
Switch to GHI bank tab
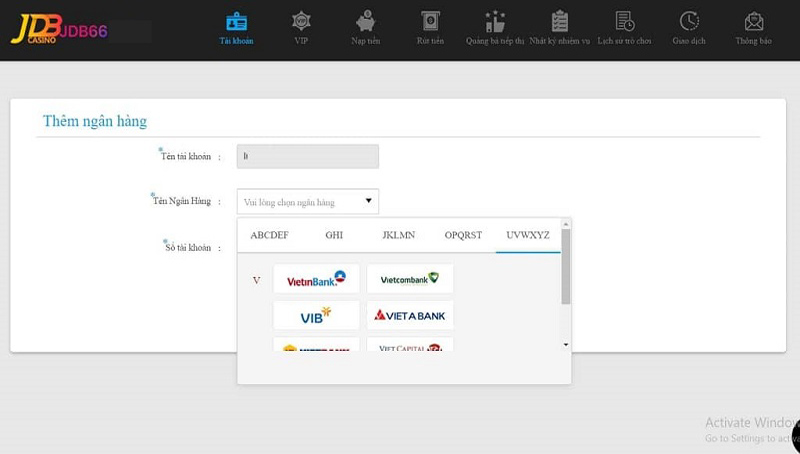(x=334, y=235)
